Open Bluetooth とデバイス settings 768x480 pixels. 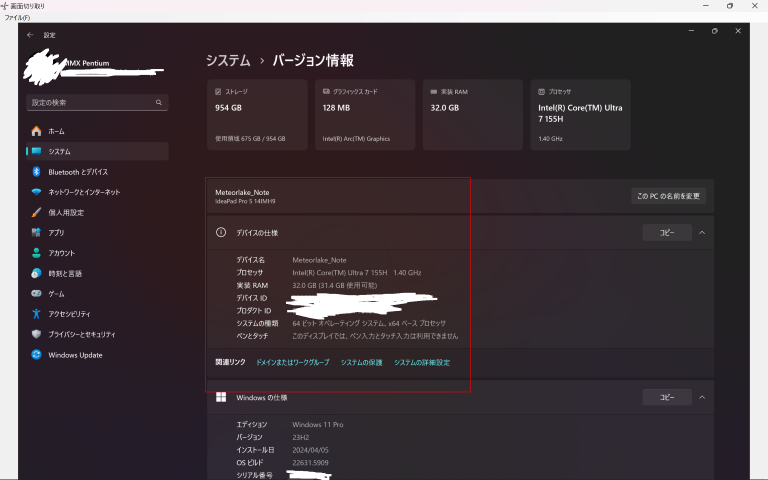coord(78,172)
